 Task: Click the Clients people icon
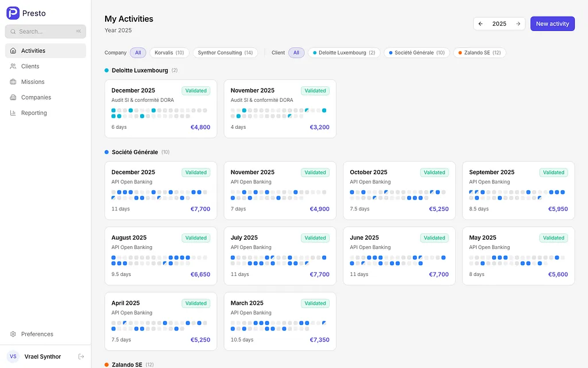tap(13, 66)
